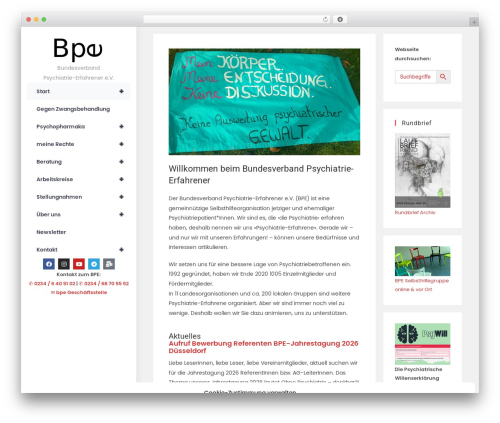The height and width of the screenshot is (423, 500).
Task: Click the Aktuelles heading
Action: 185,336
